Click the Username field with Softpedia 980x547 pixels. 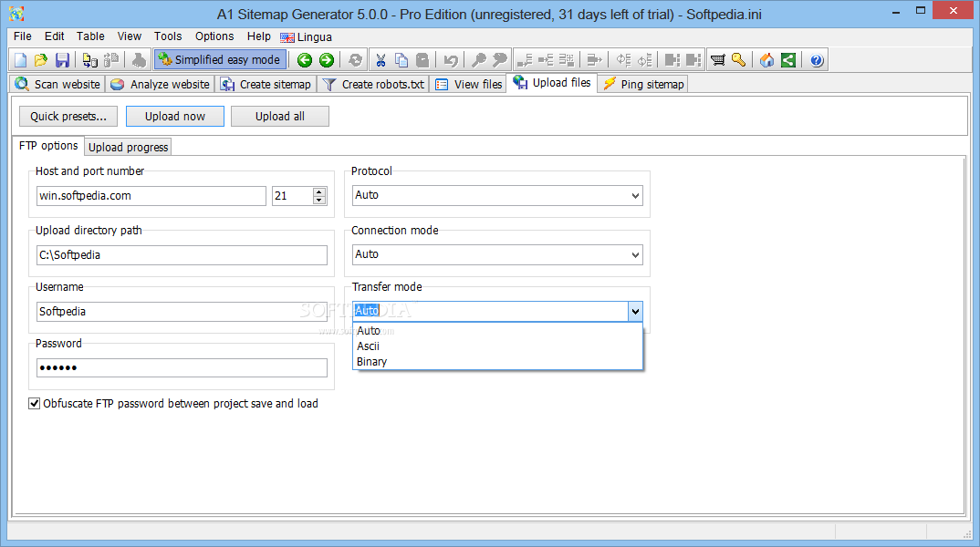tap(182, 312)
